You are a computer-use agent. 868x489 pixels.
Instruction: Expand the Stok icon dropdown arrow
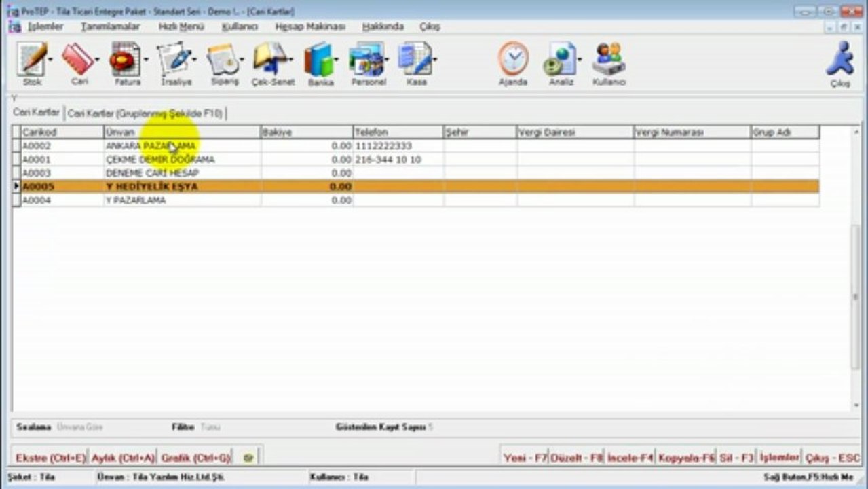click(50, 60)
